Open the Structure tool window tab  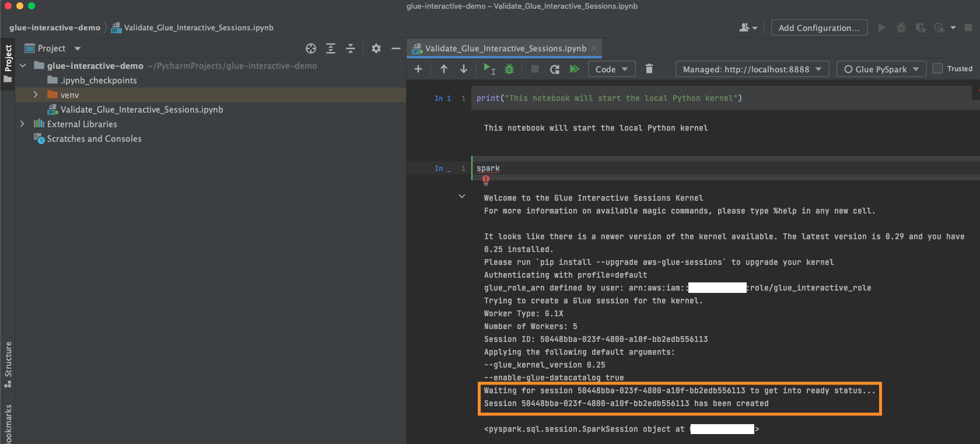click(8, 363)
